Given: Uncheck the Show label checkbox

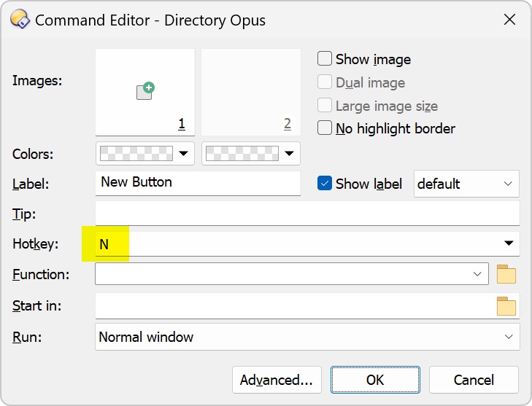Looking at the screenshot, I should pos(324,184).
